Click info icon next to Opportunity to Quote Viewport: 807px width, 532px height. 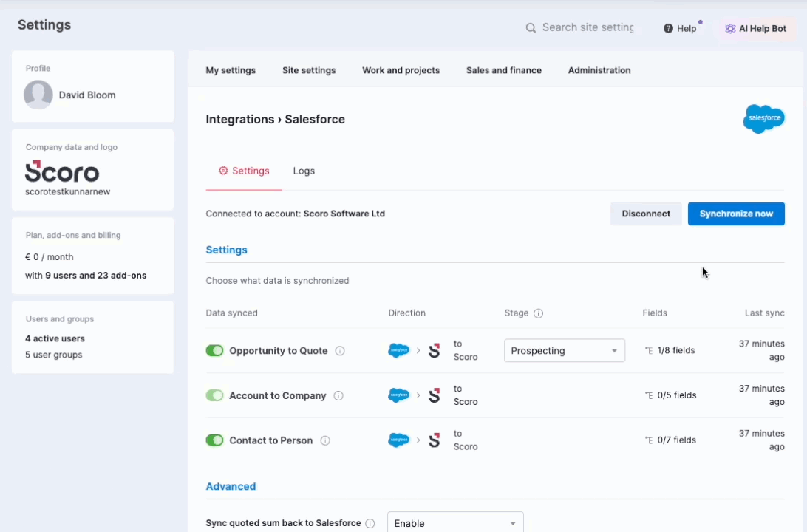(340, 351)
